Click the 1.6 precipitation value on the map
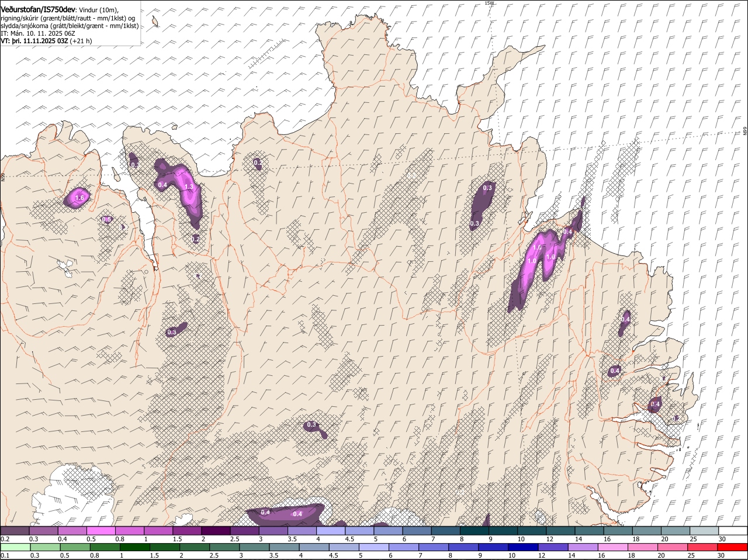Viewport: 748px width, 560px height. (x=80, y=199)
